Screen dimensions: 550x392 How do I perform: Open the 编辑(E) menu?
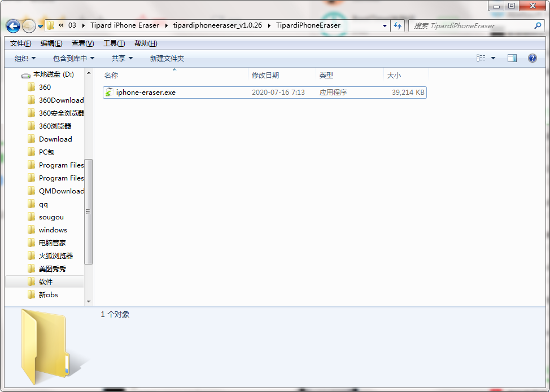click(51, 43)
